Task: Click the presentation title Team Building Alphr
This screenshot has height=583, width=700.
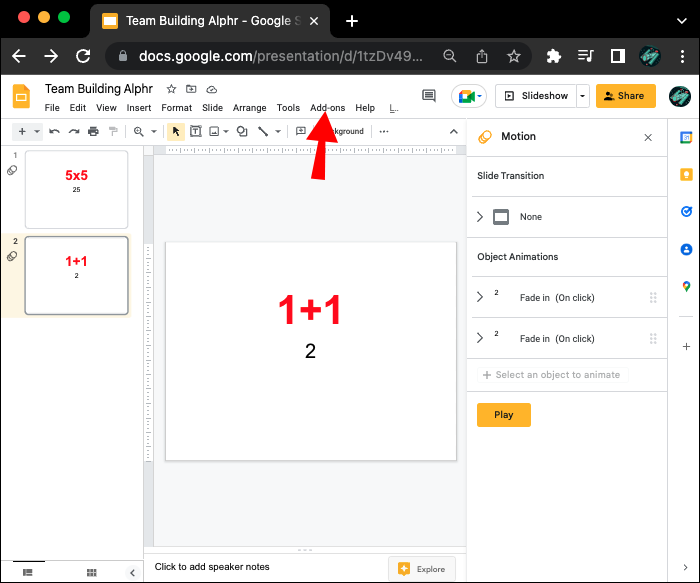Action: pyautogui.click(x=99, y=89)
